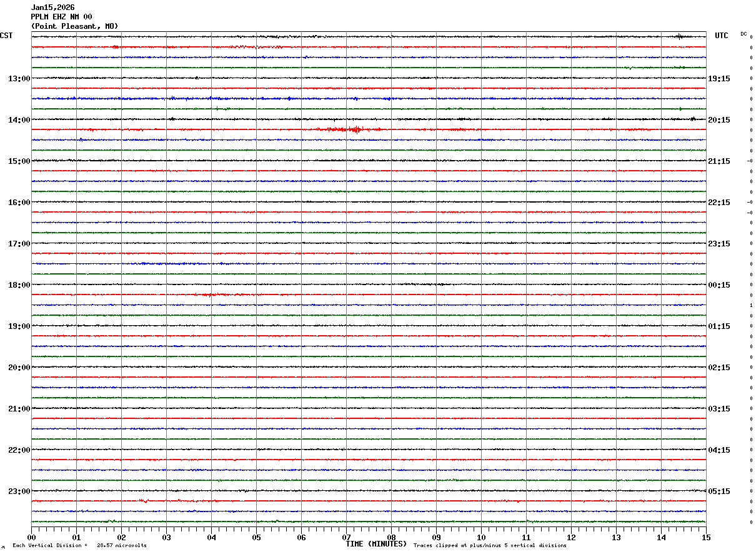Click the 21:15 UTC time label

coord(719,161)
